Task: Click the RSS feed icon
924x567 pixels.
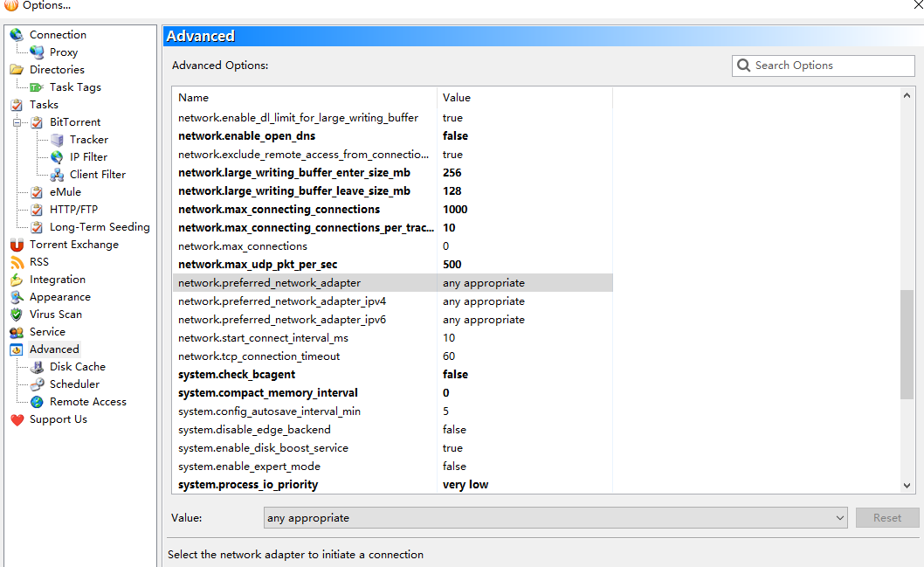Action: point(17,262)
